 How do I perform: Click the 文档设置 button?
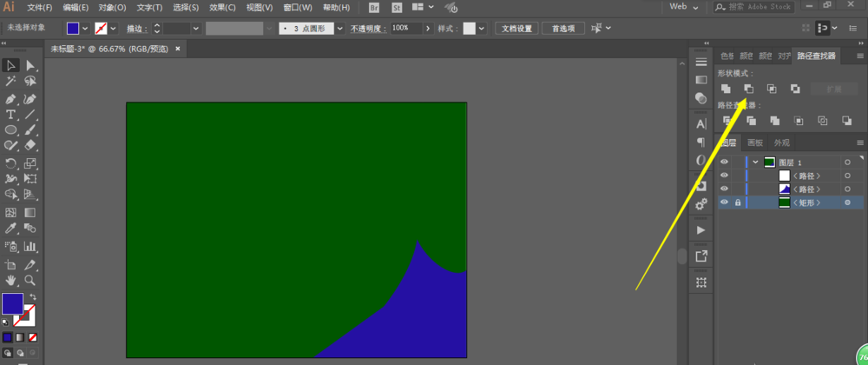click(x=516, y=28)
